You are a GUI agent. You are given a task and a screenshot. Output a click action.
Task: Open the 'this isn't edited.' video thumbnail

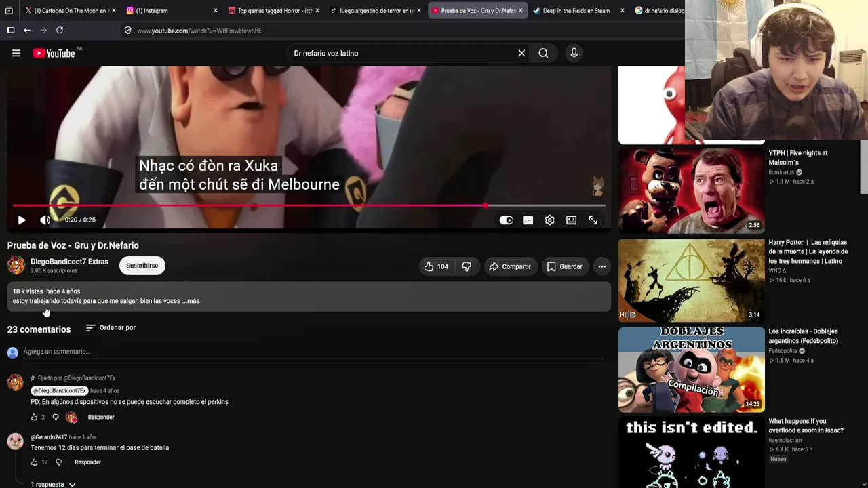pyautogui.click(x=692, y=452)
